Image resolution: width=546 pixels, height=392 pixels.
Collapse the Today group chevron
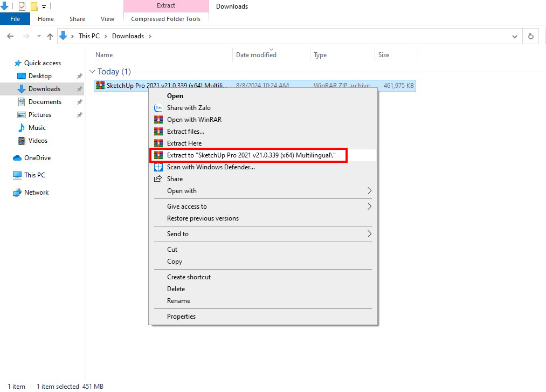pyautogui.click(x=92, y=72)
